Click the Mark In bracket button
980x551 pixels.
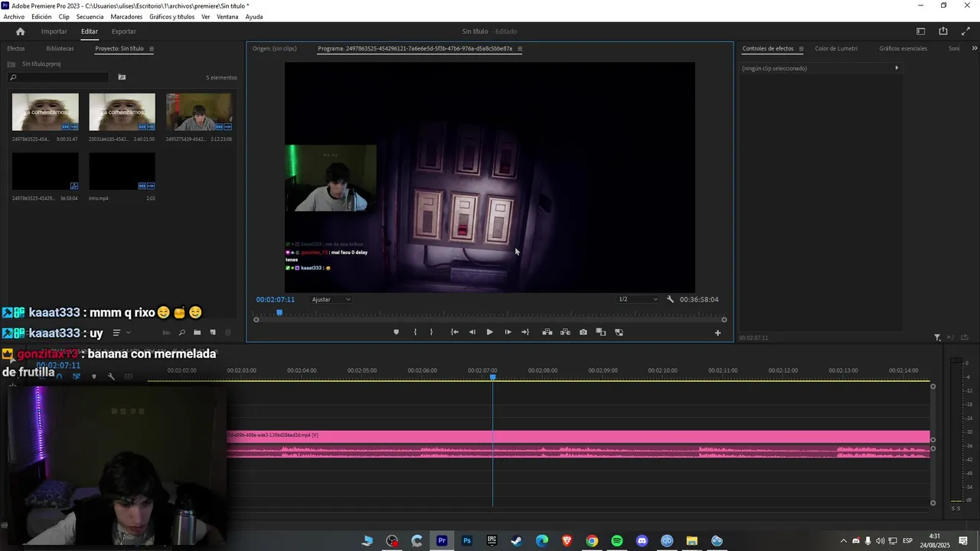tap(415, 332)
